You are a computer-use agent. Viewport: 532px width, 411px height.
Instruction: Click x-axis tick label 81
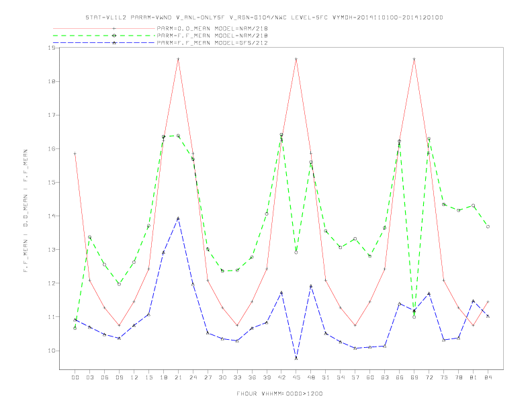(x=474, y=377)
